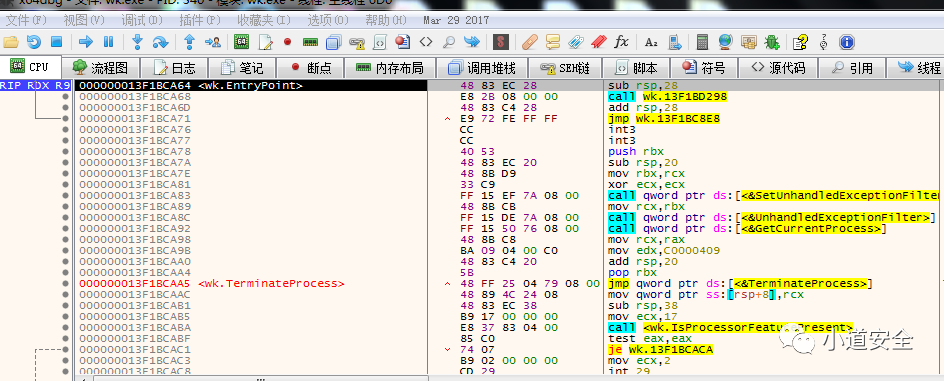This screenshot has width=944, height=381.
Task: Open patches with the bandage icon
Action: (x=530, y=42)
